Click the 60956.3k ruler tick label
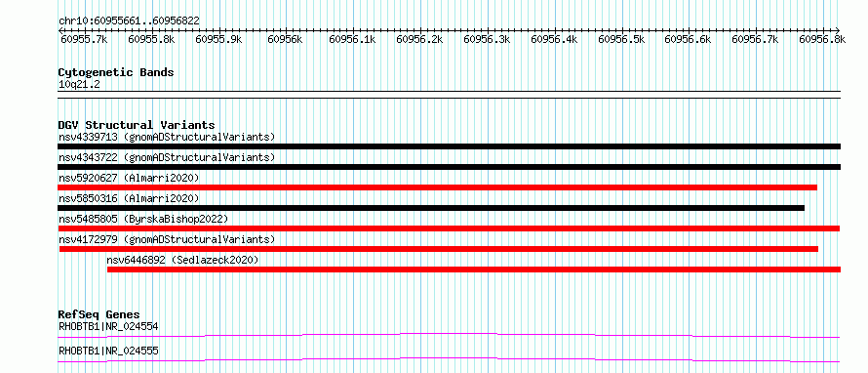868x373 pixels. tap(487, 39)
